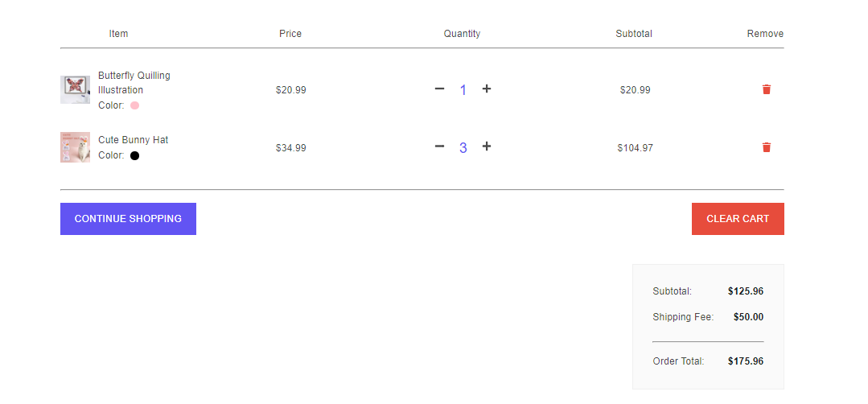This screenshot has width=868, height=404.
Task: Open the Butterfly Quilling Illustration thumbnail image
Action: tap(76, 89)
